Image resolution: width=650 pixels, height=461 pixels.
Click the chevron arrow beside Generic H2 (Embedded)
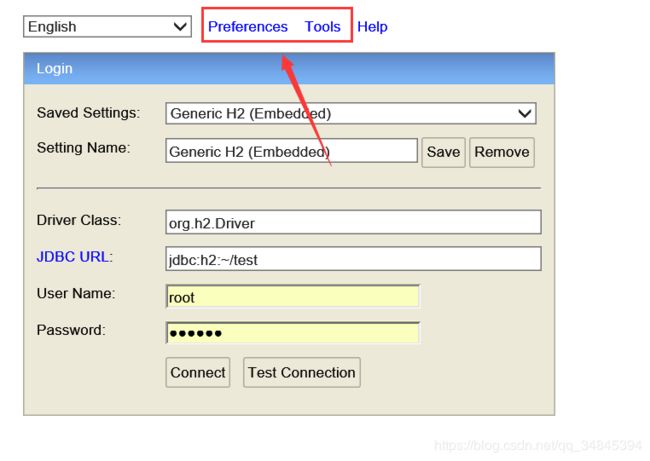(524, 113)
